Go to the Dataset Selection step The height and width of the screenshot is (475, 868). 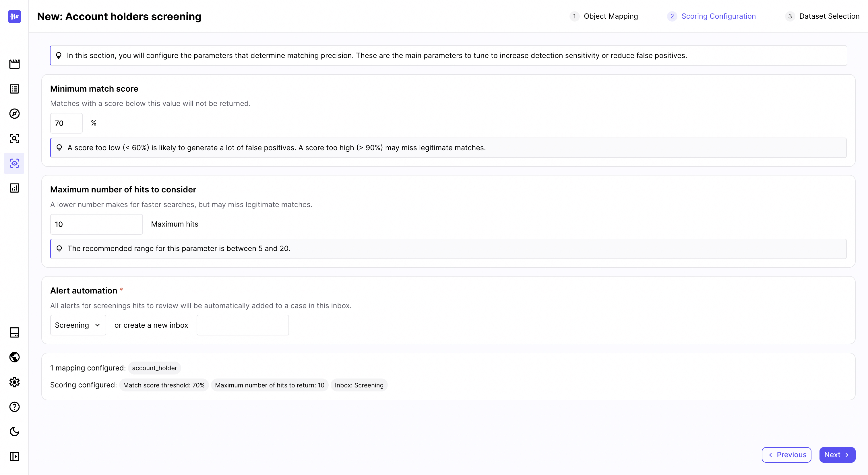(829, 16)
